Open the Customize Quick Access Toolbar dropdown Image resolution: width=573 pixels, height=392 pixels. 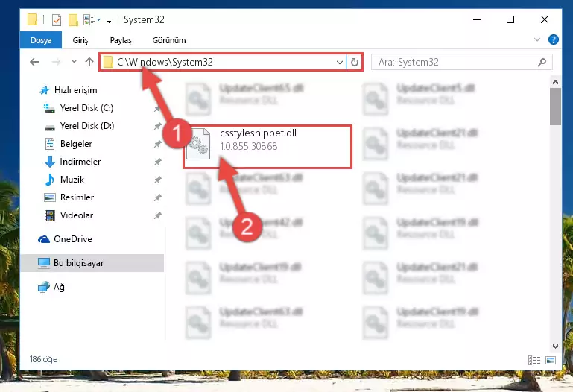pyautogui.click(x=109, y=20)
